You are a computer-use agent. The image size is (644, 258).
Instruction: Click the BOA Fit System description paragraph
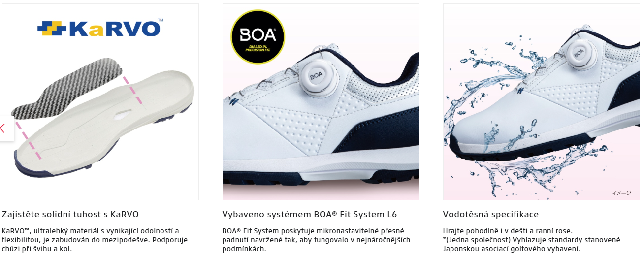[x=316, y=240]
